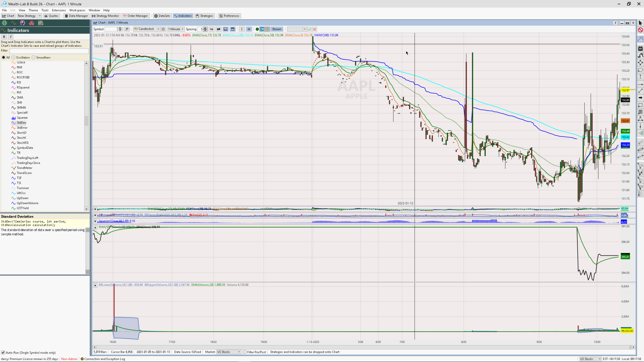This screenshot has height=362, width=644.
Task: Toggle the crosshair cursor button
Action: (x=249, y=29)
